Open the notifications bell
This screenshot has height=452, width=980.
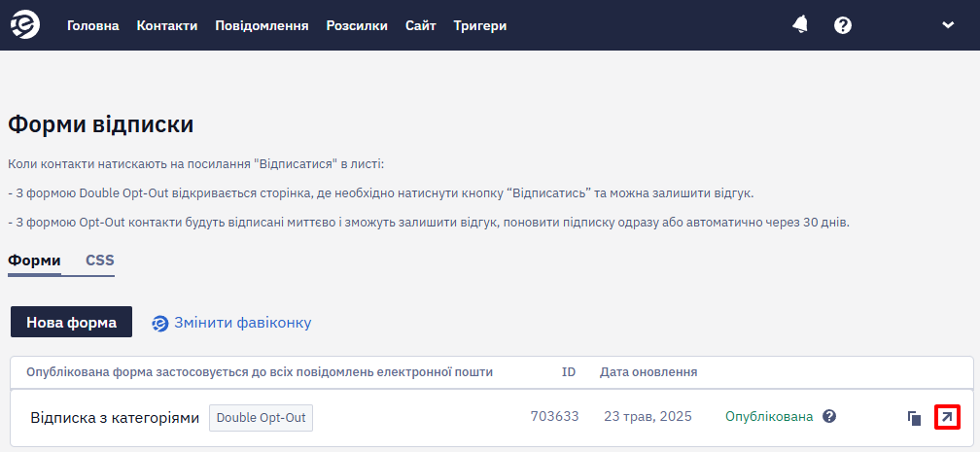(x=800, y=25)
